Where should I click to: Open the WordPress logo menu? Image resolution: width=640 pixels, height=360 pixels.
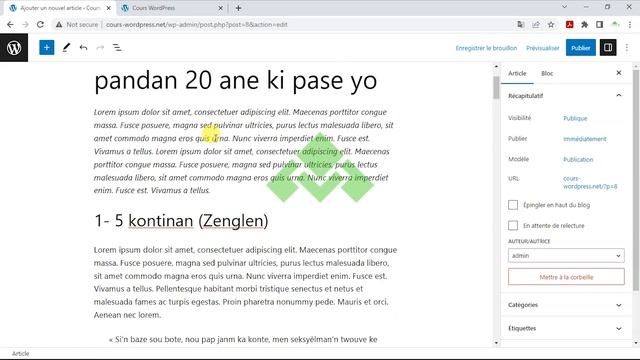click(14, 48)
